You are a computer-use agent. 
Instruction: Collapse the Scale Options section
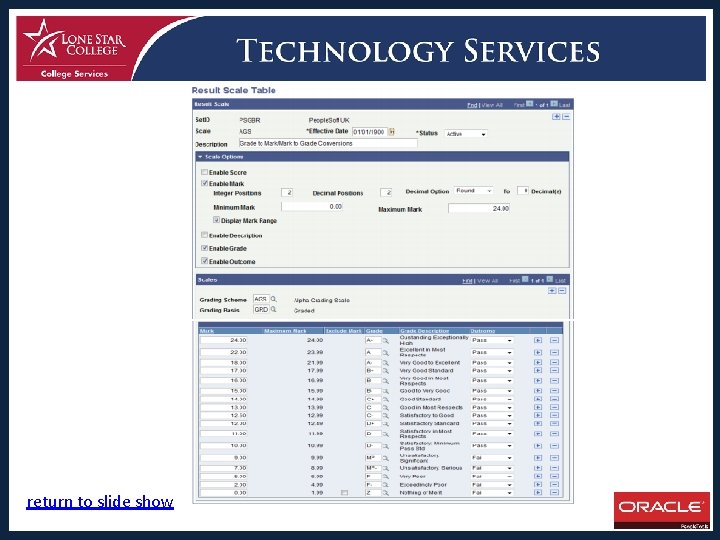[x=200, y=157]
